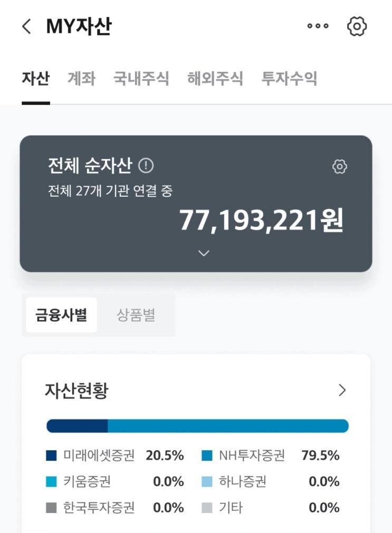Viewport: 392px width, 533px height.
Task: Open net asset card settings gear
Action: tap(340, 167)
